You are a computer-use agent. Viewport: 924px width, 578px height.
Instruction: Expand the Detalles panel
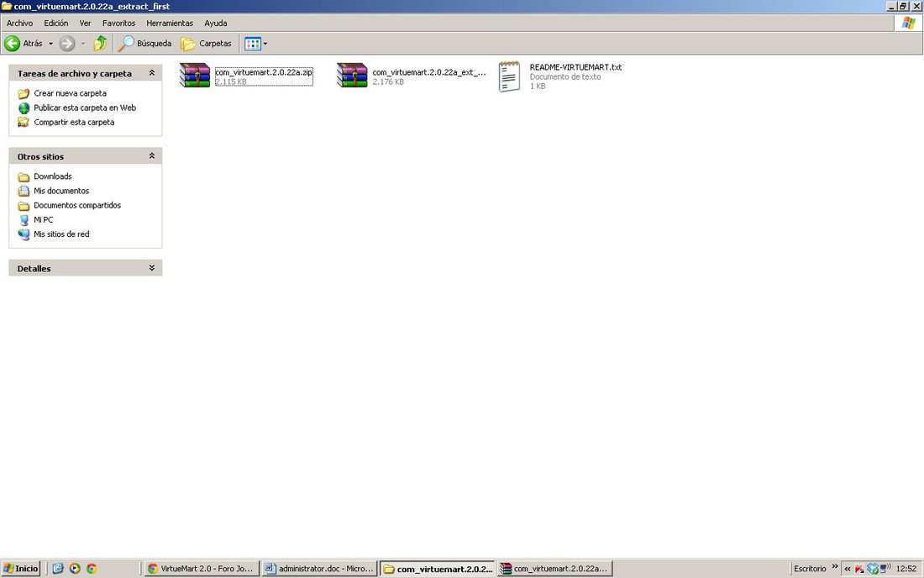tap(151, 268)
